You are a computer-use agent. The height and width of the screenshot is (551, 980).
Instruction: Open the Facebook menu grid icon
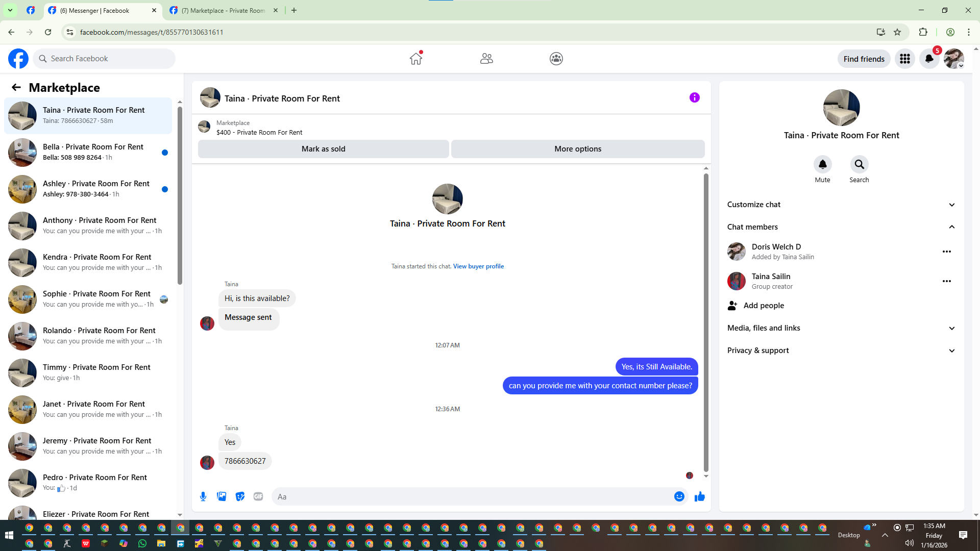(905, 59)
